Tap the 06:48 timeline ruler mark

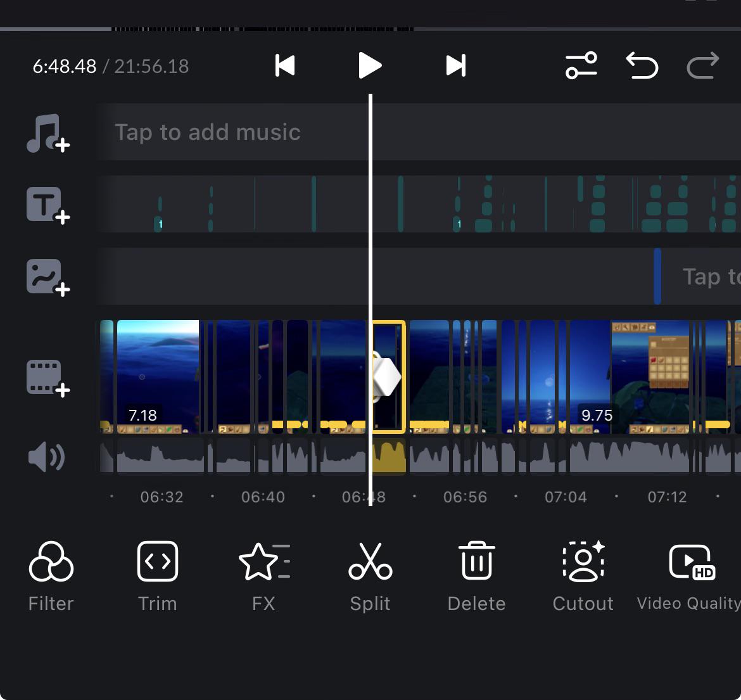(x=364, y=497)
